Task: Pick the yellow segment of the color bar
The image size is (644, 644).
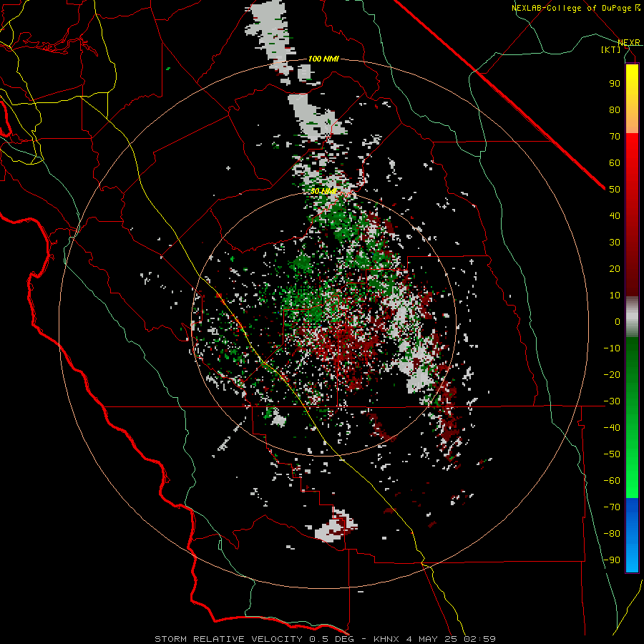Action: point(632,82)
